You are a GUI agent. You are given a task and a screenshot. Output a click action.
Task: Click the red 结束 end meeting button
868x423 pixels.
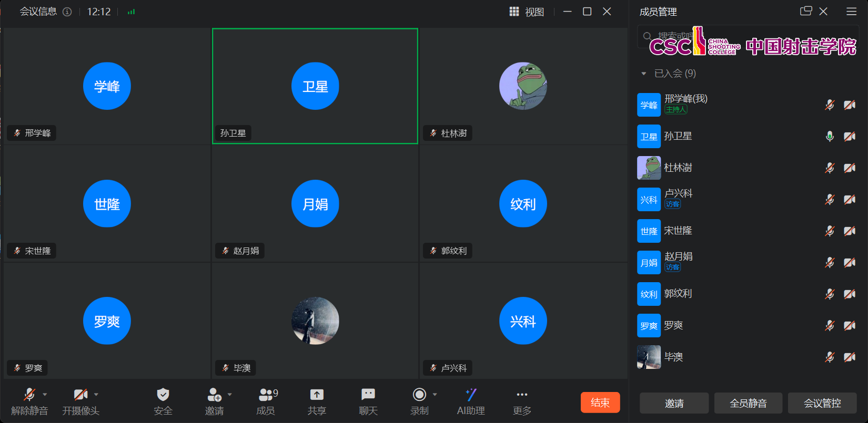[600, 403]
